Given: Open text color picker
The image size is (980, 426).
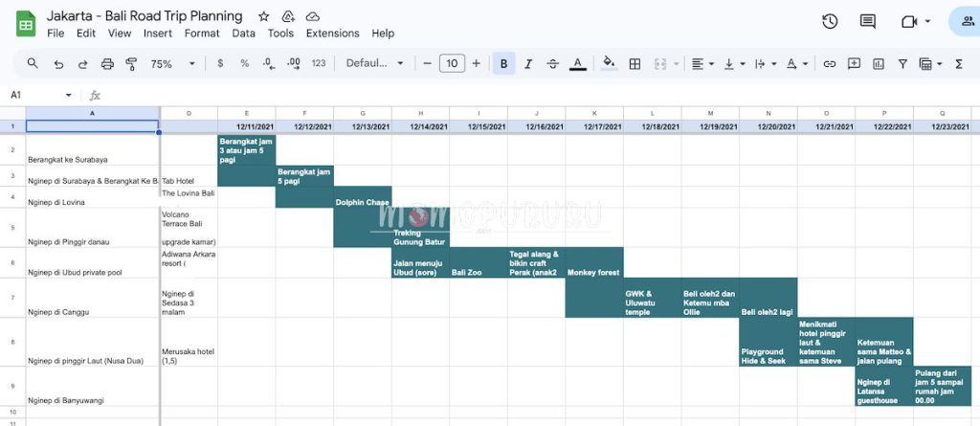Looking at the screenshot, I should [578, 64].
